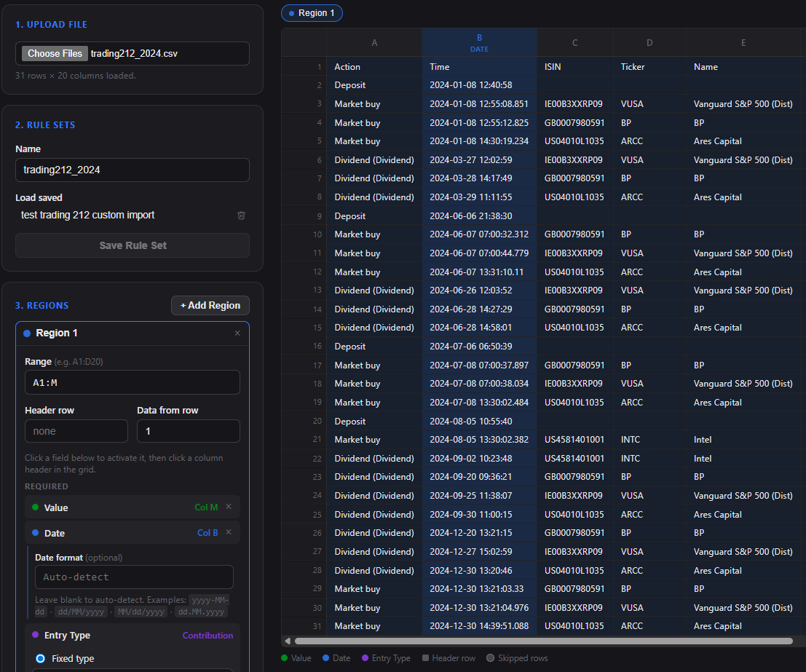The image size is (806, 672).
Task: Select column D header in grid
Action: tap(649, 43)
